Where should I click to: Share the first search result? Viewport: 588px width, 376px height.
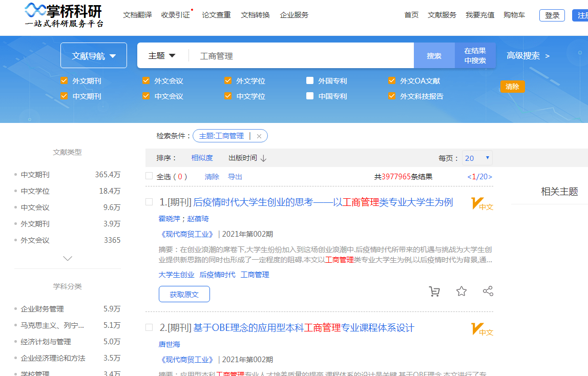(488, 291)
